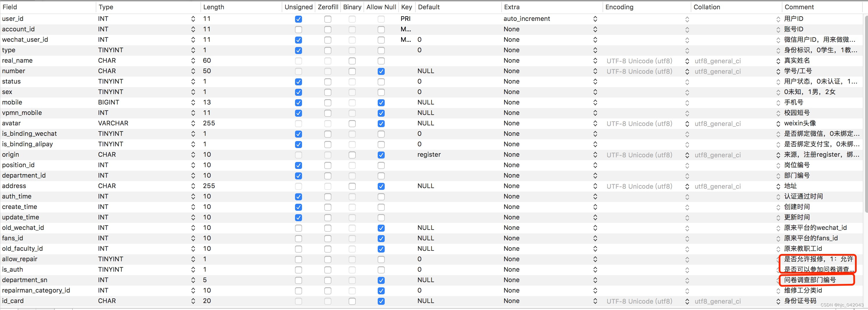Click the Comment column header

[x=822, y=7]
